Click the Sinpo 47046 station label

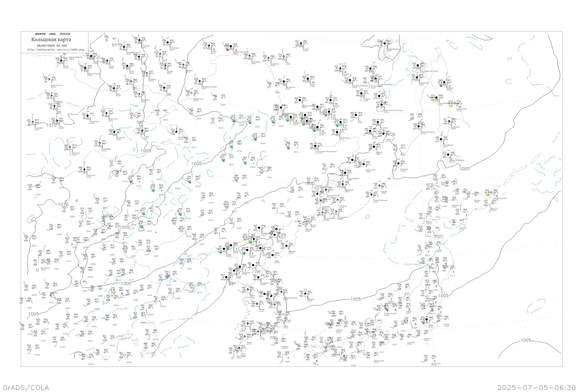click(277, 262)
